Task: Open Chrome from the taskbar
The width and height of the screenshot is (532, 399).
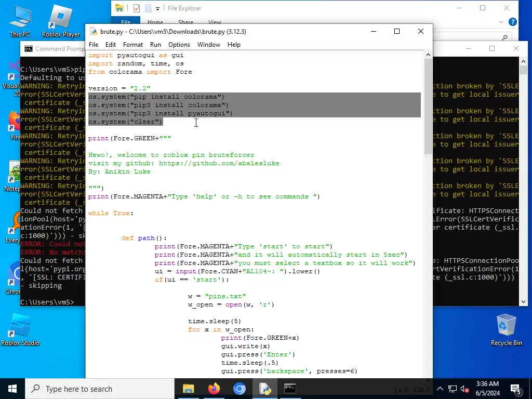Action: 239,389
